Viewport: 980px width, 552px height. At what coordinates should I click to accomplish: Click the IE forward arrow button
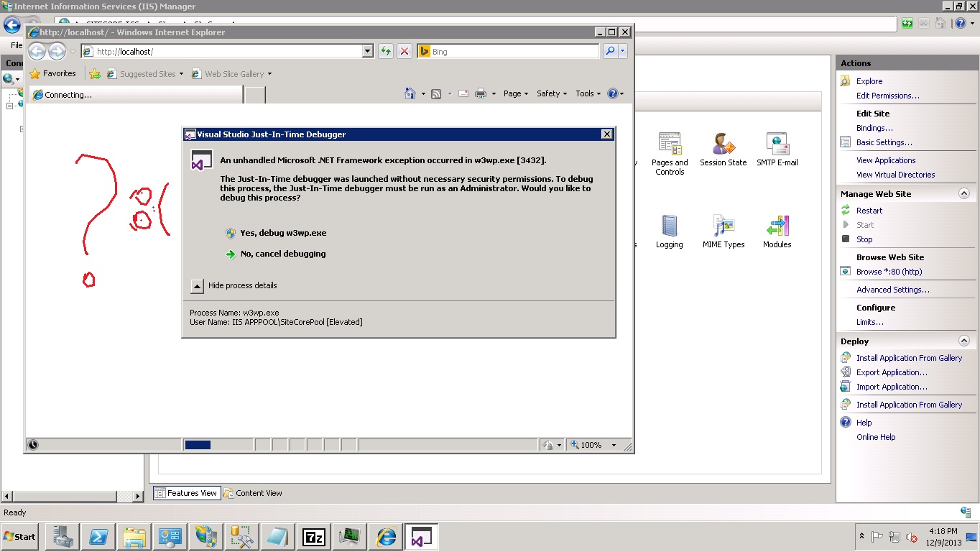pos(57,51)
